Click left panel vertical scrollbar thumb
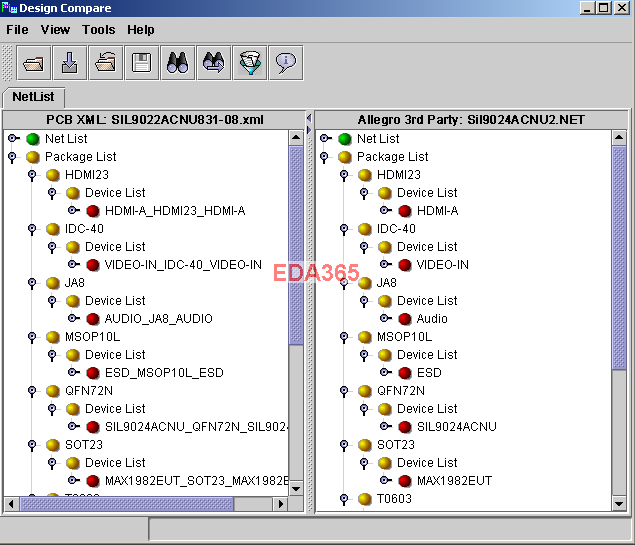This screenshot has height=545, width=635. click(296, 245)
